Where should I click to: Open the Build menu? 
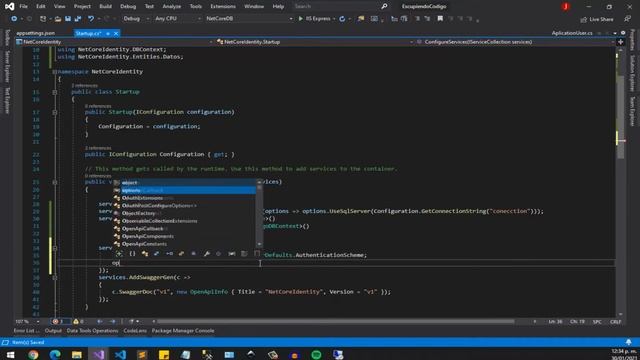(x=105, y=7)
